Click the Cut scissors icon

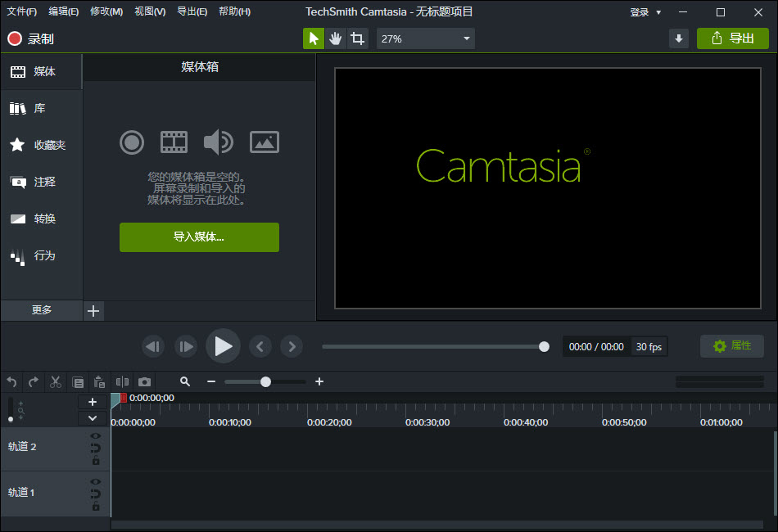(56, 381)
